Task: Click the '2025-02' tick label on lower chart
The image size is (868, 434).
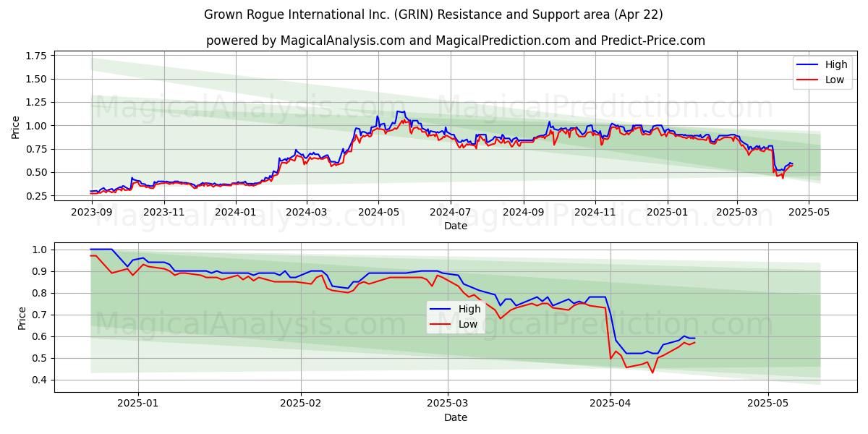Action: (300, 404)
